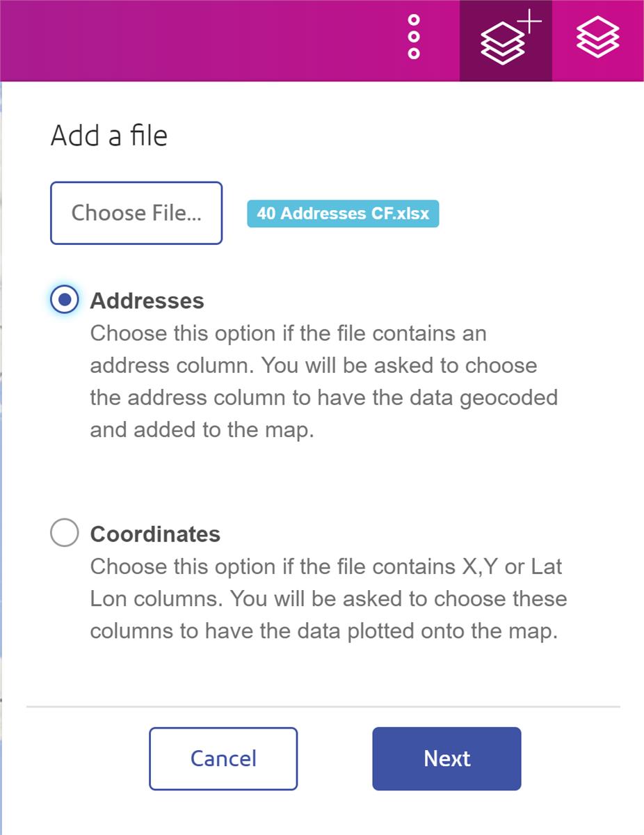Click the bold Coordinates option label
Image resolution: width=644 pixels, height=835 pixels.
pos(155,534)
